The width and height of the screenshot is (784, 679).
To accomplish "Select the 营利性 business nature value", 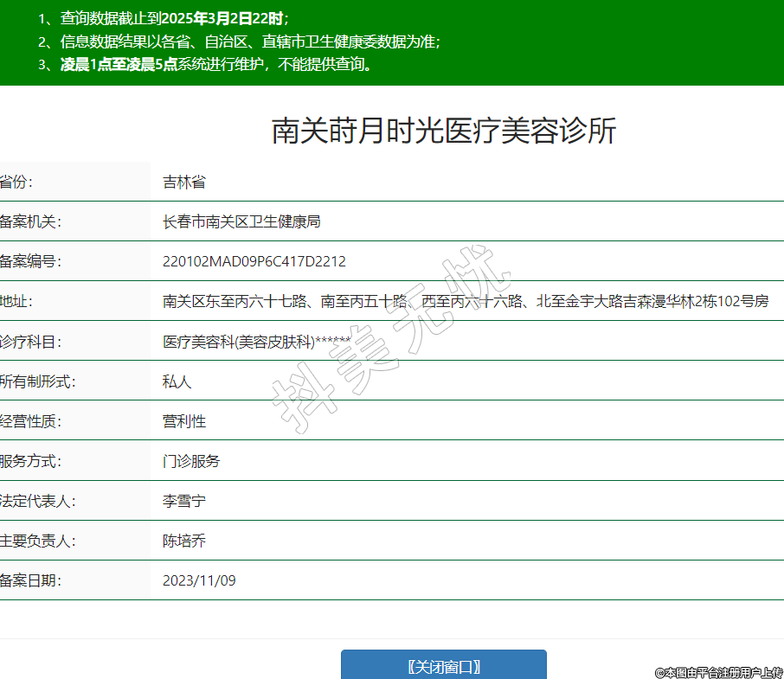I will click(183, 421).
